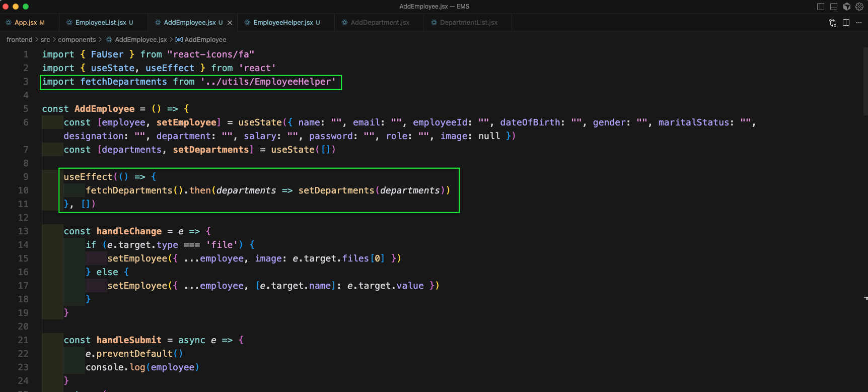Click 'handleSubmit' on line 21
Screen dimensions: 868x392
tap(129, 340)
